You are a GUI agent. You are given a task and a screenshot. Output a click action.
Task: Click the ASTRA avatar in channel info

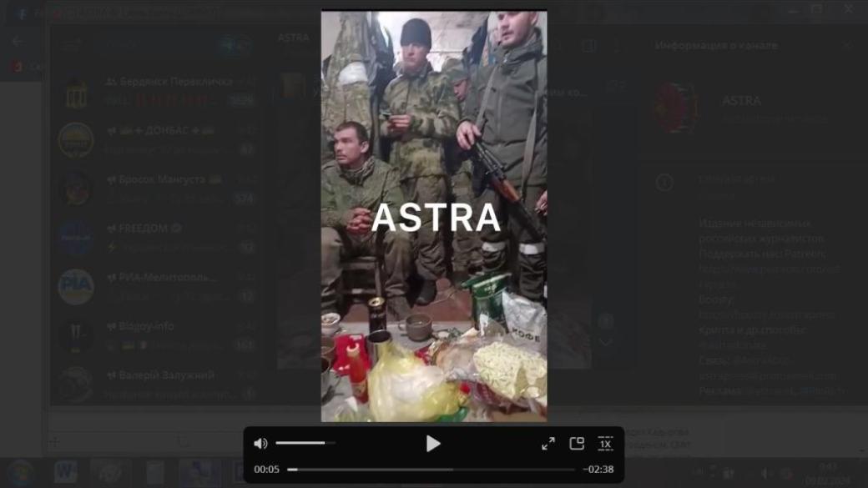[676, 108]
